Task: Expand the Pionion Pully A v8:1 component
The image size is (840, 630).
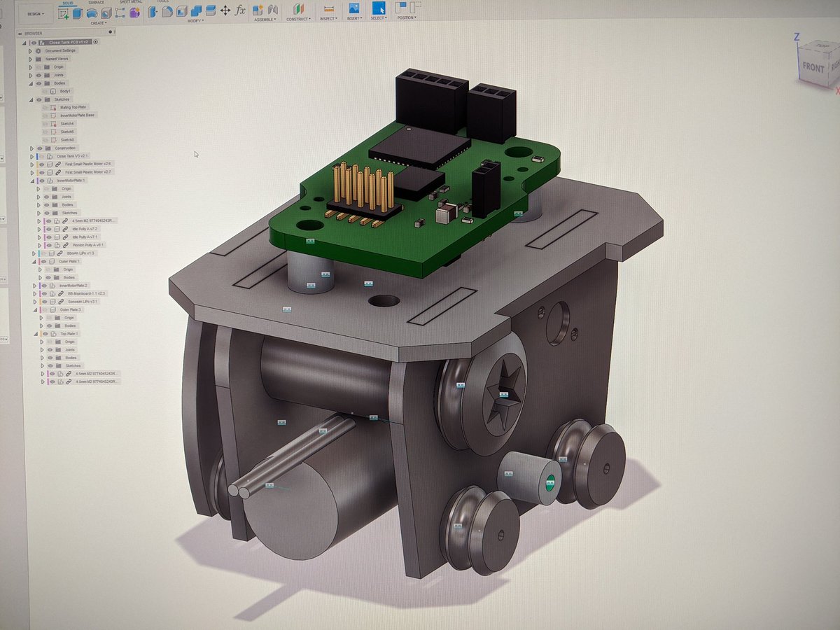Action: tap(39, 246)
